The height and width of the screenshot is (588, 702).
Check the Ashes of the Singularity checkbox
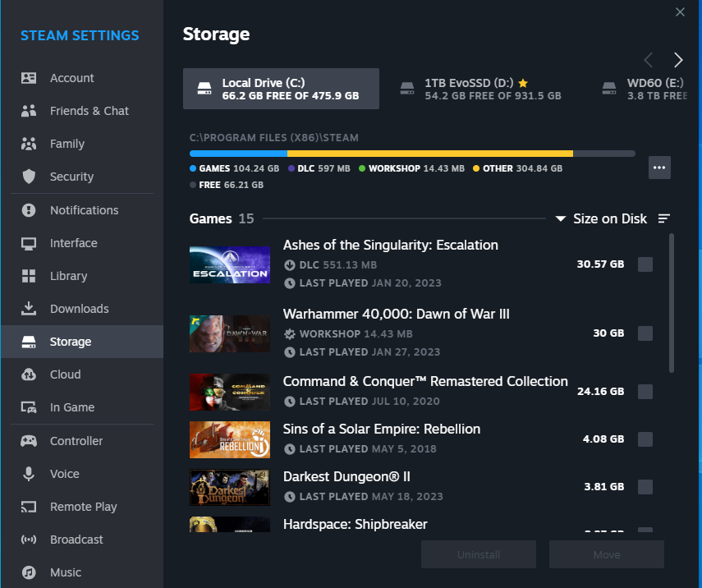click(645, 264)
